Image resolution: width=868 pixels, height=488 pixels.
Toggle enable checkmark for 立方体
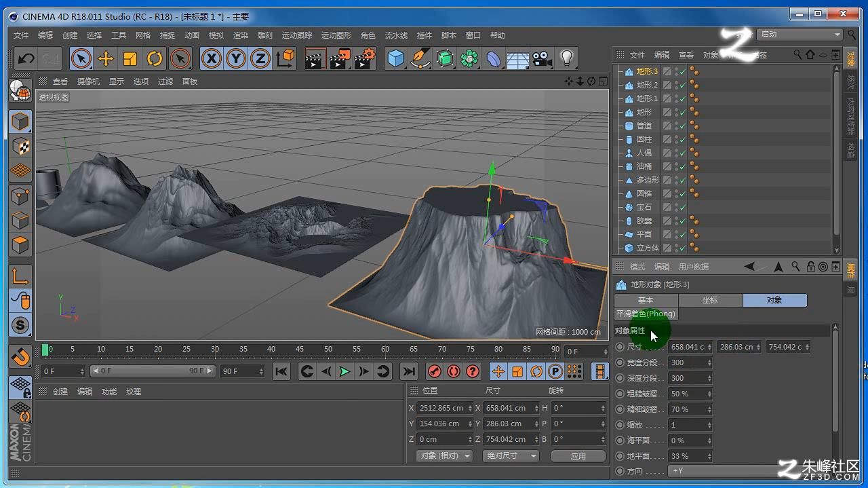(683, 248)
